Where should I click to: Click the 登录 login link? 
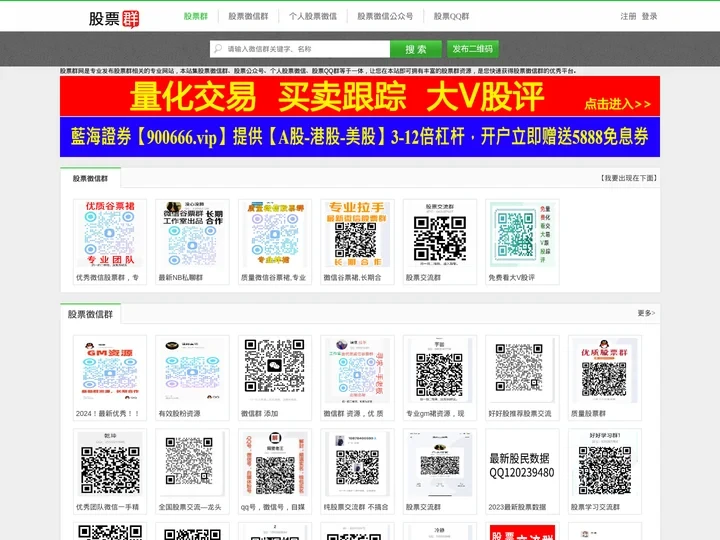click(649, 16)
